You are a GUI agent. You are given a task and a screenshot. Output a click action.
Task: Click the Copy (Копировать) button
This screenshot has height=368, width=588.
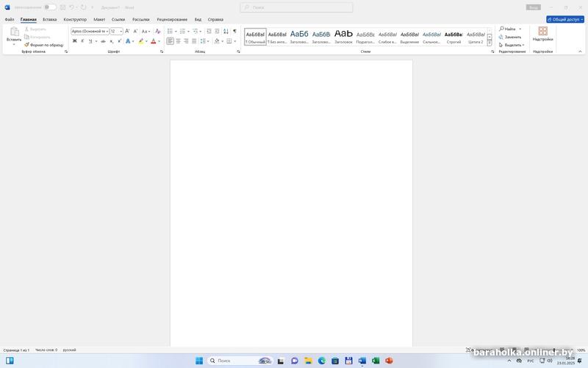(x=37, y=37)
